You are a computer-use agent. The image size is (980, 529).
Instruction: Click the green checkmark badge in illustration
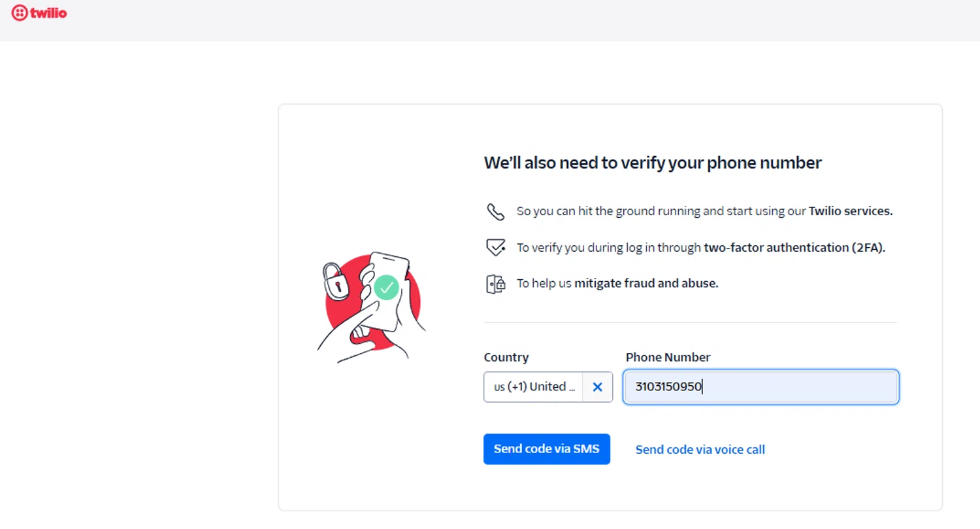pyautogui.click(x=387, y=287)
